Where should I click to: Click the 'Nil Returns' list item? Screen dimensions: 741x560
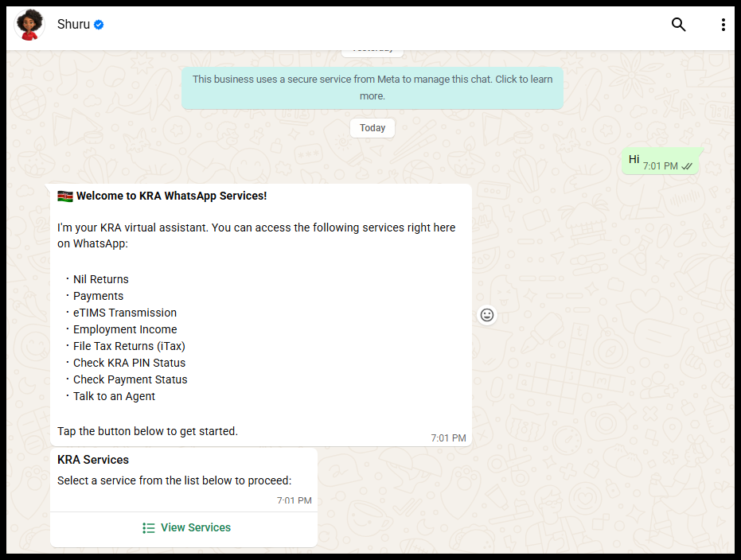[100, 279]
